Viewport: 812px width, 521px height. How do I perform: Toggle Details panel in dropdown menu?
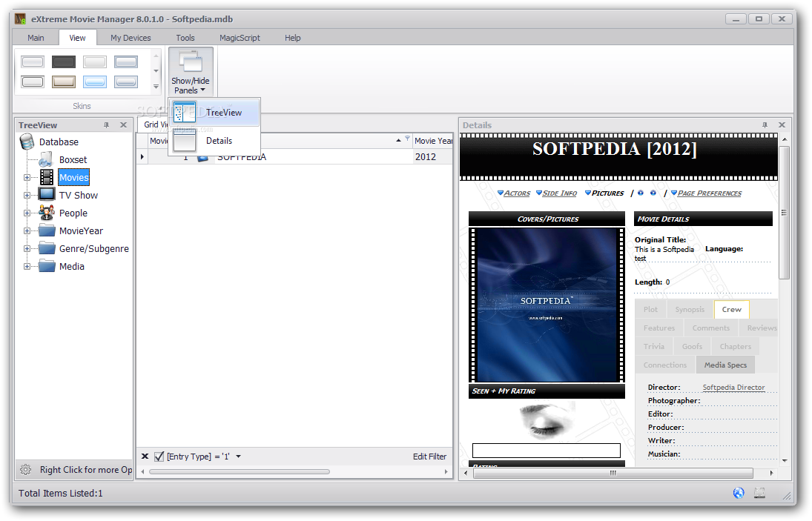[214, 141]
